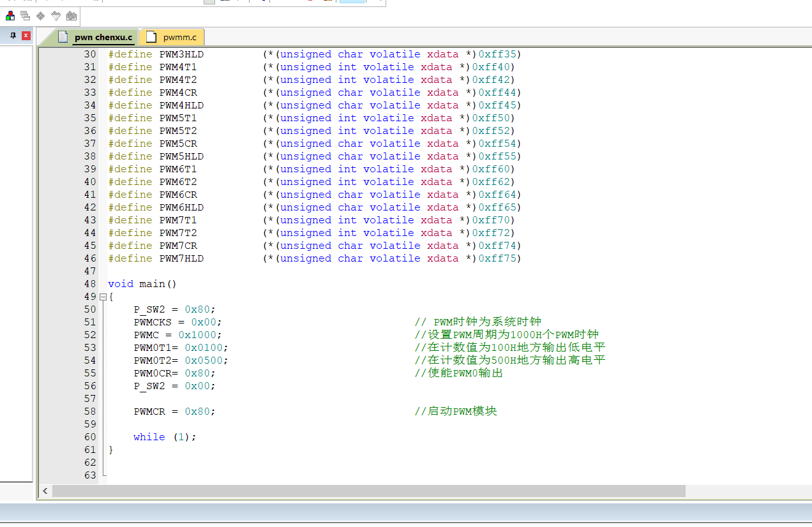
Task: Click the 'P_SW2 = 0x00;' statement
Action: click(174, 386)
